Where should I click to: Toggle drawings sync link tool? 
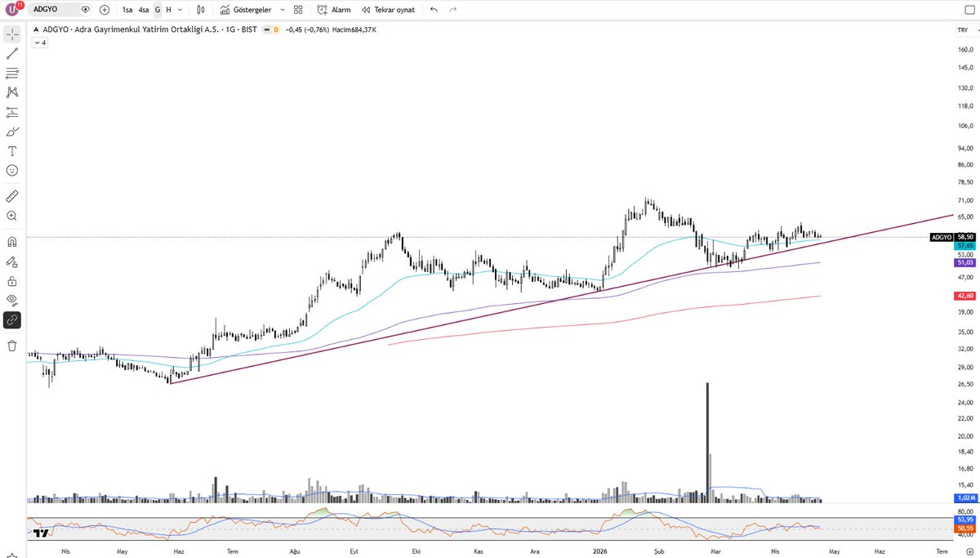point(12,319)
